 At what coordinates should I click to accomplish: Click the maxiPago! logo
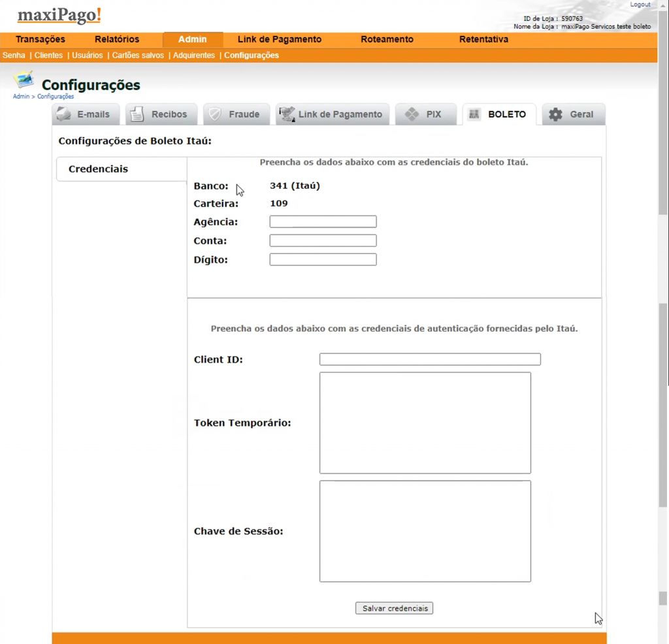(x=59, y=16)
